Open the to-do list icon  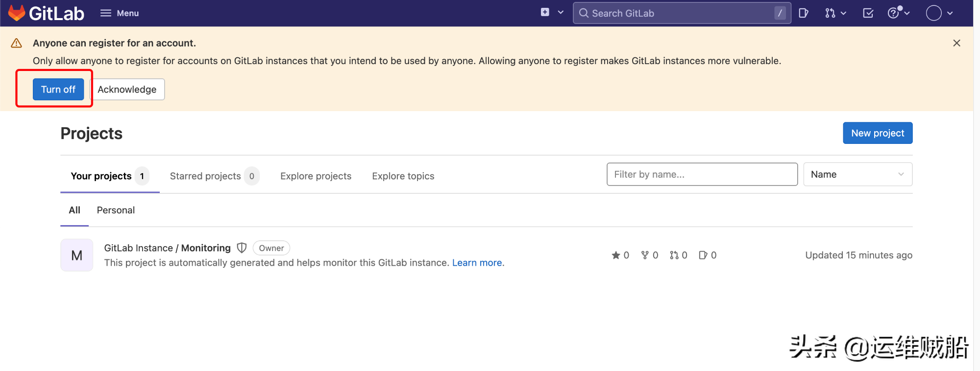coord(868,13)
